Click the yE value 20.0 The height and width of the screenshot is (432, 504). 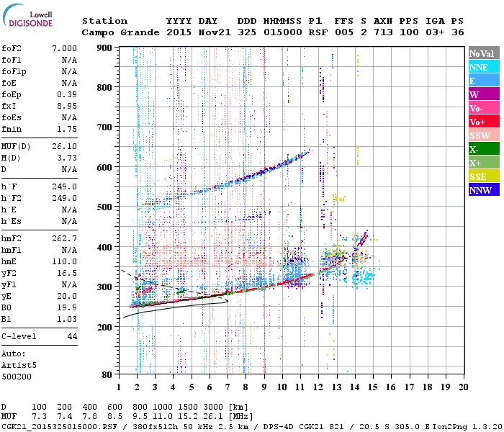[x=67, y=297]
